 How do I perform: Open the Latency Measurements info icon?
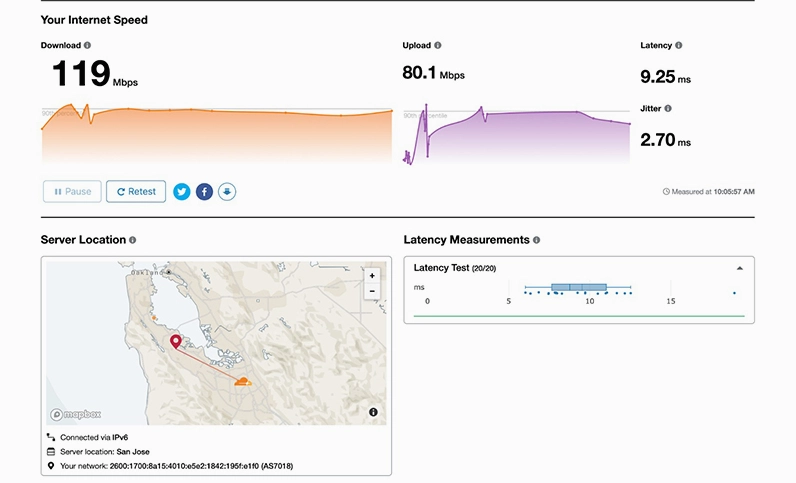pyautogui.click(x=537, y=240)
